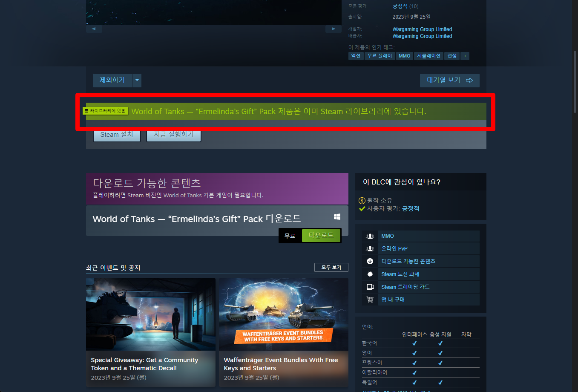Select the MMO tag
The height and width of the screenshot is (392, 578).
click(405, 56)
